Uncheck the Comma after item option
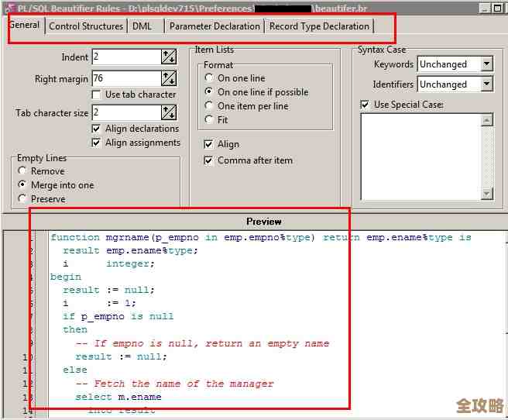The height and width of the screenshot is (420, 508). pos(209,160)
